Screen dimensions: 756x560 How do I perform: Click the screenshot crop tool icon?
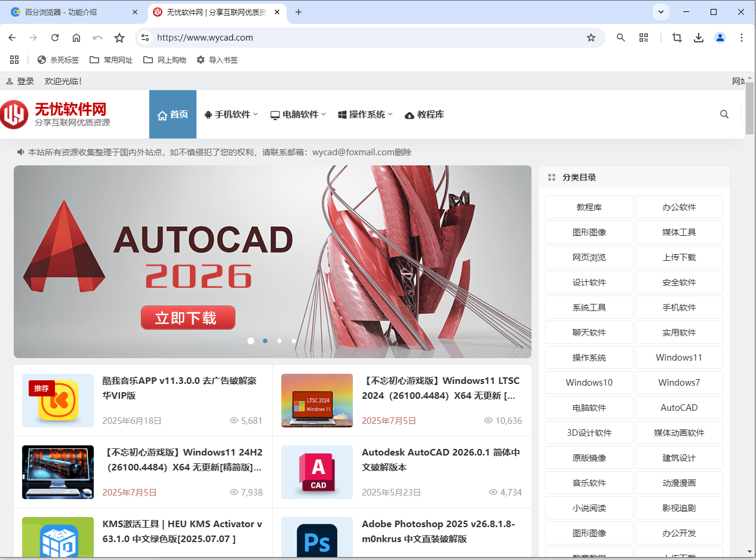tap(677, 38)
